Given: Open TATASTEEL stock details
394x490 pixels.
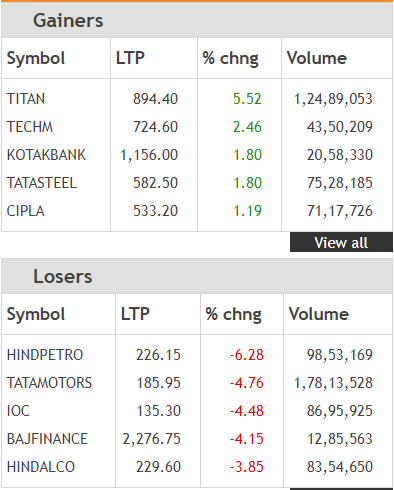Looking at the screenshot, I should pyautogui.click(x=42, y=183).
